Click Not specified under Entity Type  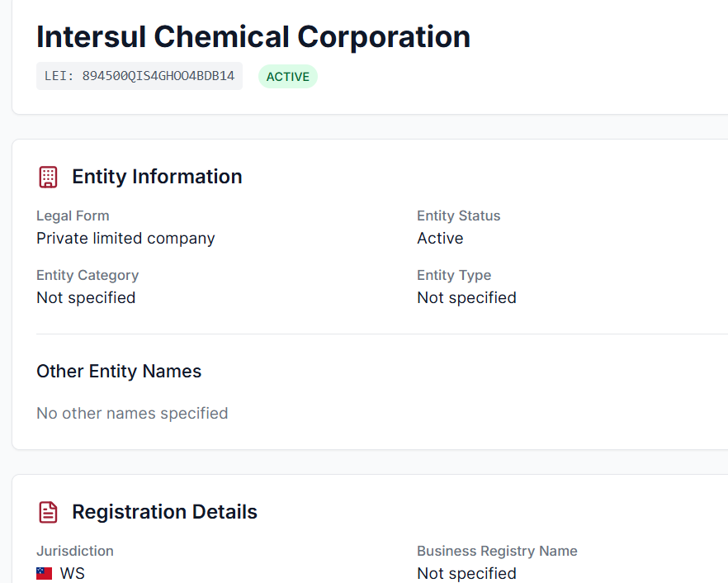click(x=466, y=297)
